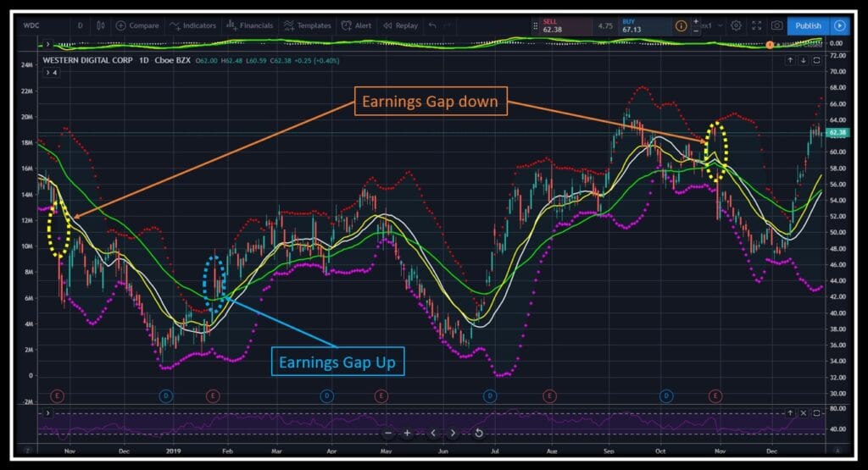Take a chart snapshot with camera icon
The height and width of the screenshot is (470, 868).
point(776,25)
